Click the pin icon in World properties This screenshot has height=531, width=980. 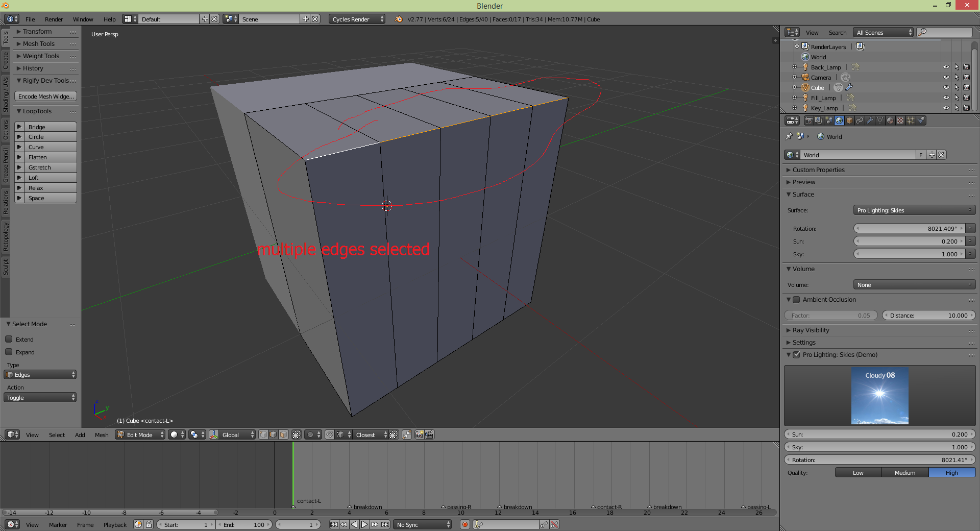789,136
